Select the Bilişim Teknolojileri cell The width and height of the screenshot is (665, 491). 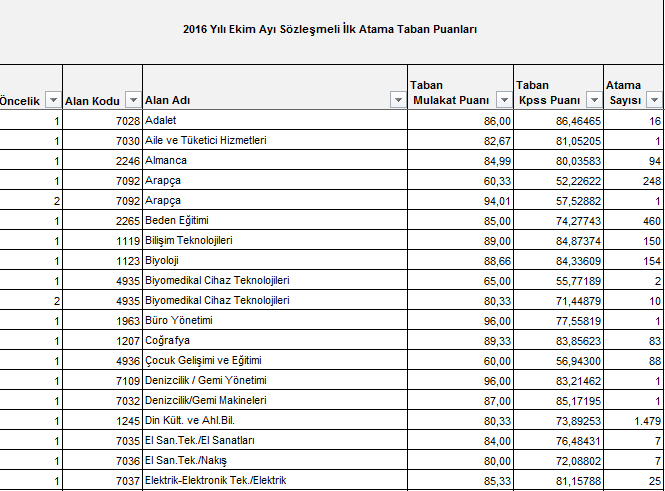pyautogui.click(x=189, y=241)
